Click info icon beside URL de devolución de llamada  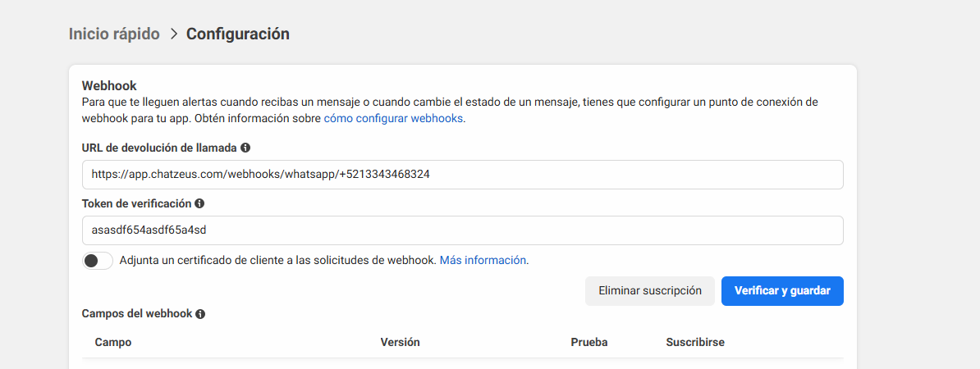click(245, 148)
